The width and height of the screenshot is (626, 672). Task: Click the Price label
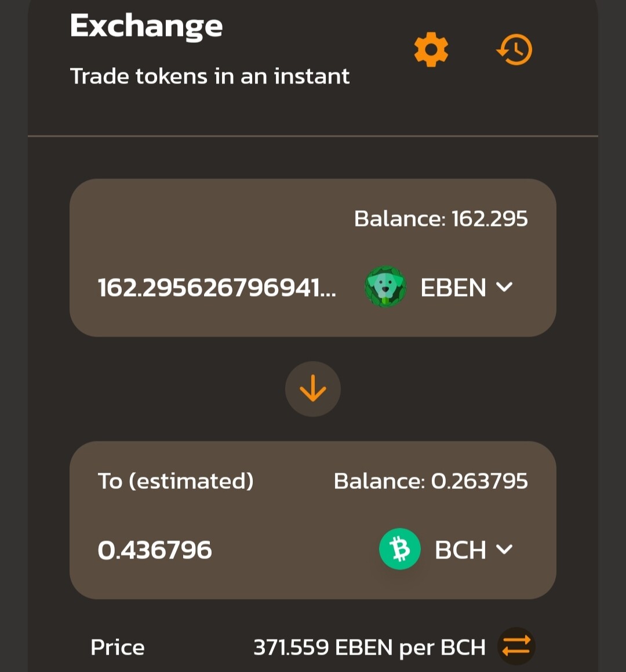118,647
